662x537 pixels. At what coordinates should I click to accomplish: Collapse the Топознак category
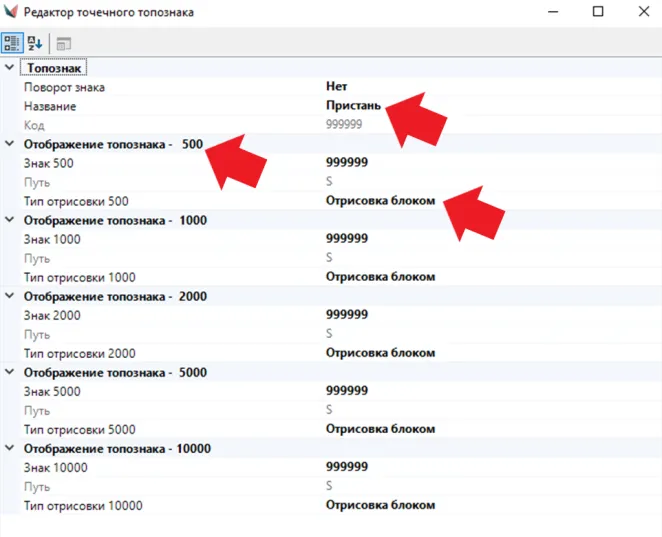point(10,68)
